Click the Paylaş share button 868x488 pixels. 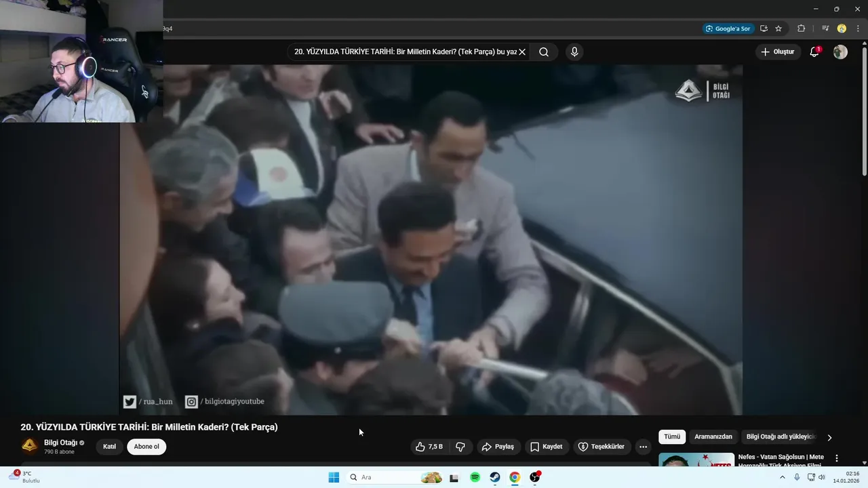coord(498,447)
